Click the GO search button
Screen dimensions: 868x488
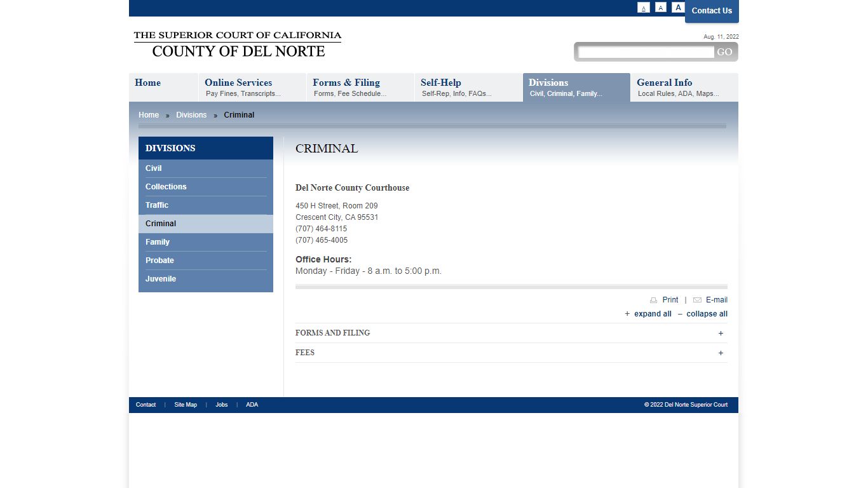pos(725,52)
